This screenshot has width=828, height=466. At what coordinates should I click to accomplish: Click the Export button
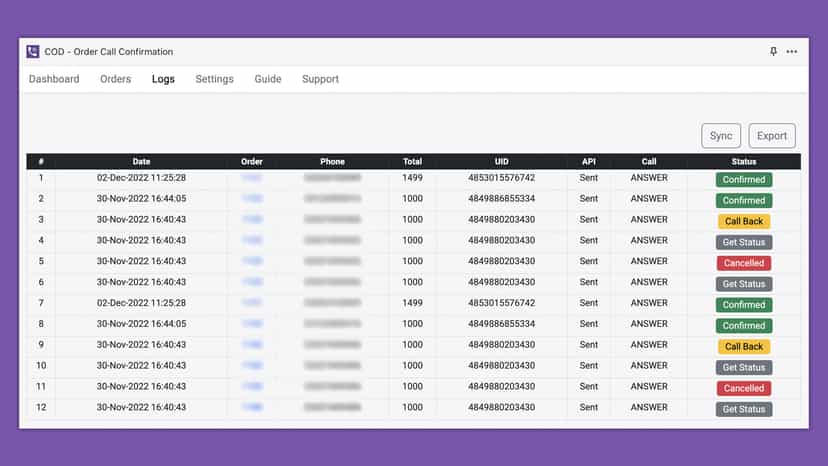771,136
